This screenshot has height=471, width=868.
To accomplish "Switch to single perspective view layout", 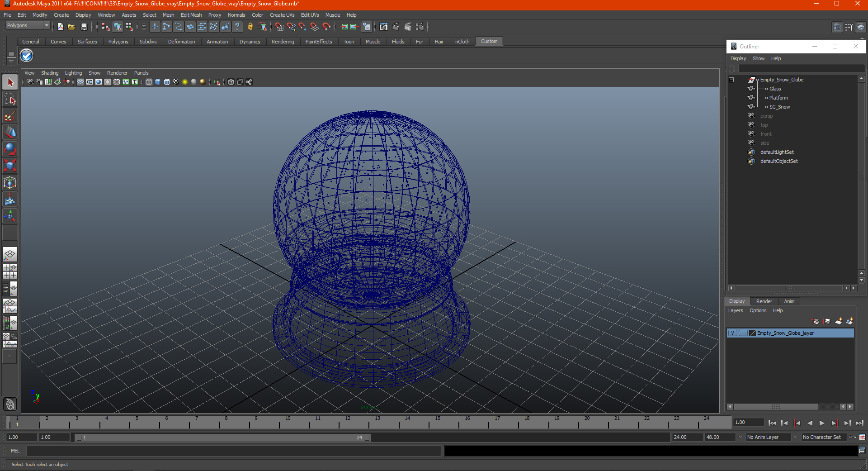I will click(10, 254).
